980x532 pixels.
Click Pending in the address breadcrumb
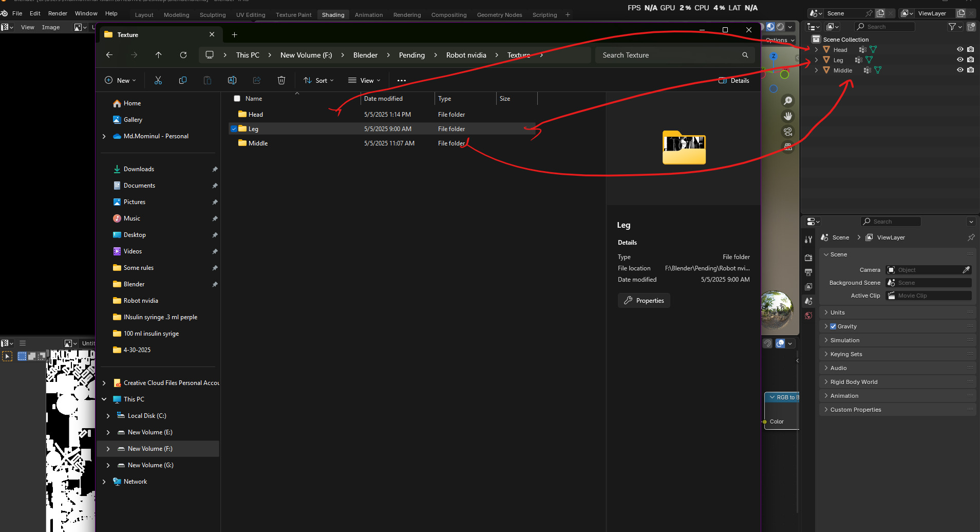[x=412, y=55]
